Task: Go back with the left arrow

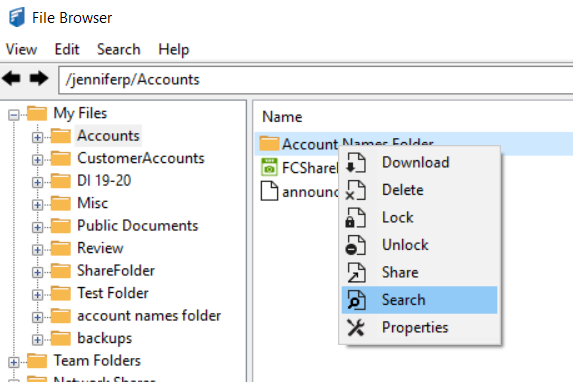Action: 11,78
